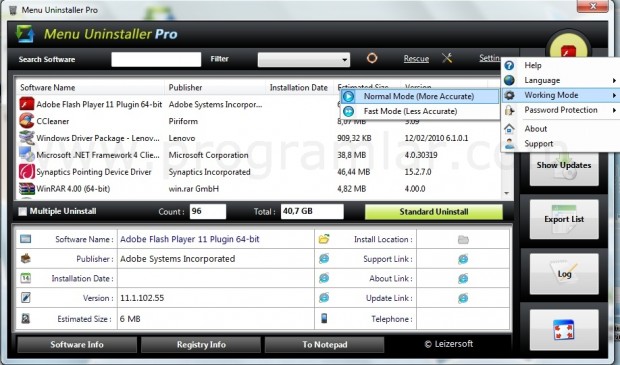This screenshot has width=620, height=365.
Task: Click the Working Mode gear icon
Action: point(510,95)
